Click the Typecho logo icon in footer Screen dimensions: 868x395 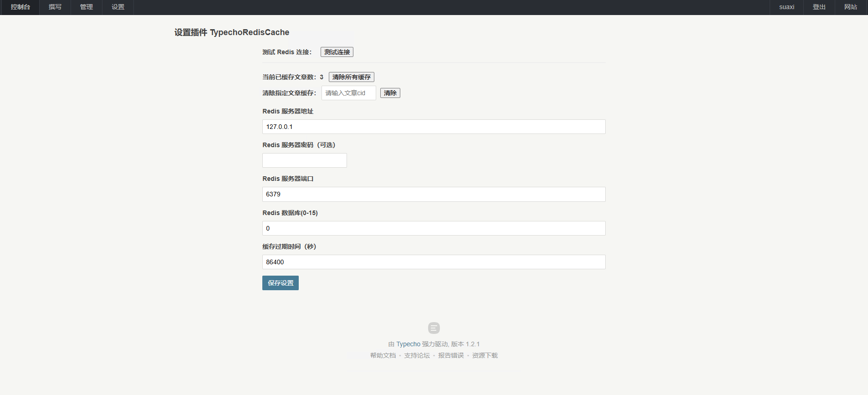coord(434,328)
